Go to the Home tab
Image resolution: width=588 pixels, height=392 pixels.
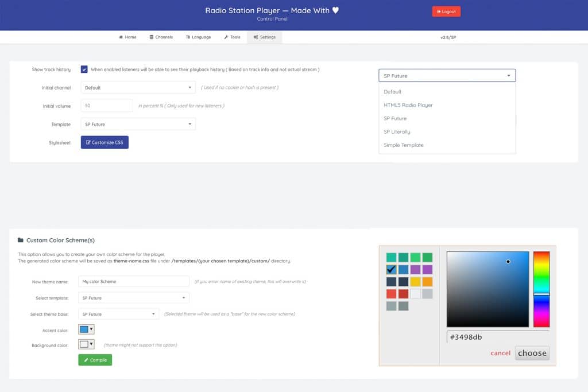point(127,37)
